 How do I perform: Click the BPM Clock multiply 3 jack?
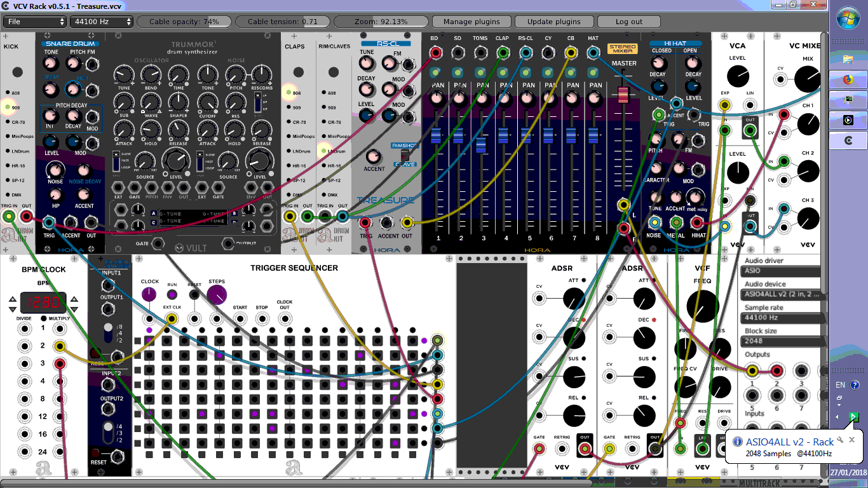pyautogui.click(x=60, y=364)
